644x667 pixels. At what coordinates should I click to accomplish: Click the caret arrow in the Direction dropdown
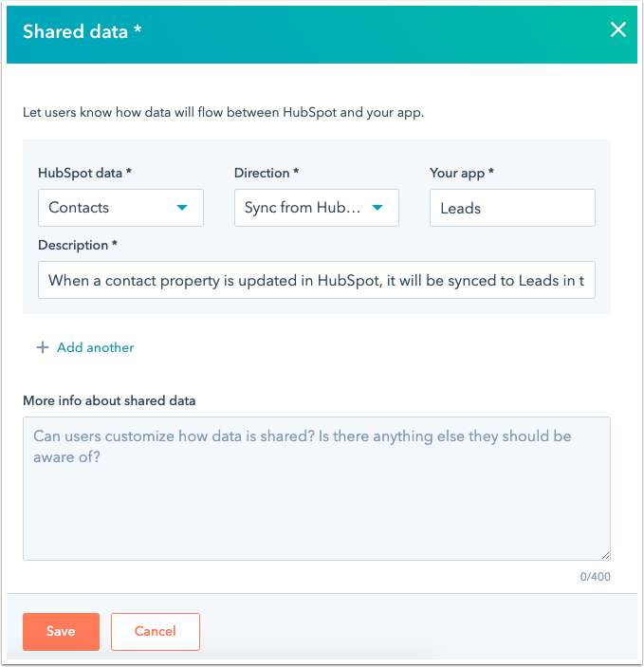point(377,208)
